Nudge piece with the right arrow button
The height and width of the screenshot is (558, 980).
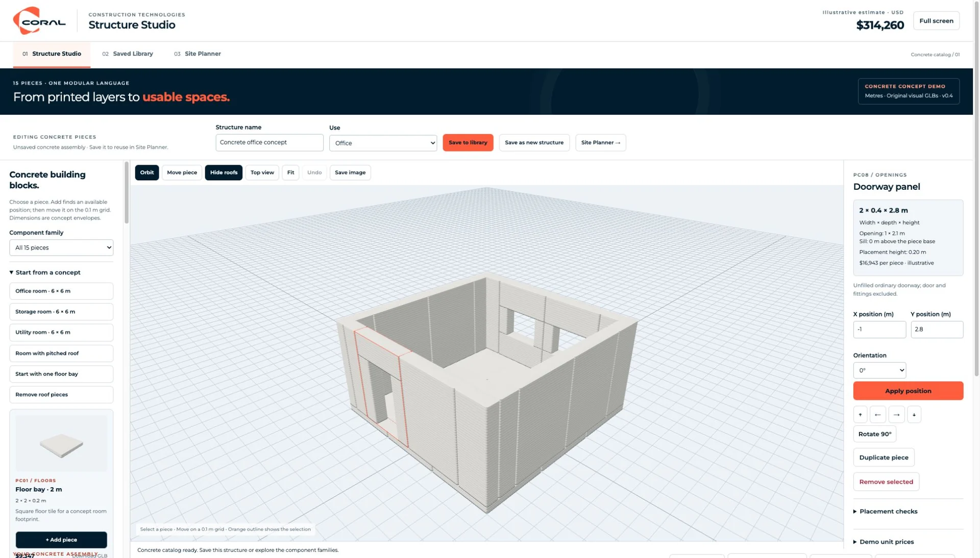point(896,415)
